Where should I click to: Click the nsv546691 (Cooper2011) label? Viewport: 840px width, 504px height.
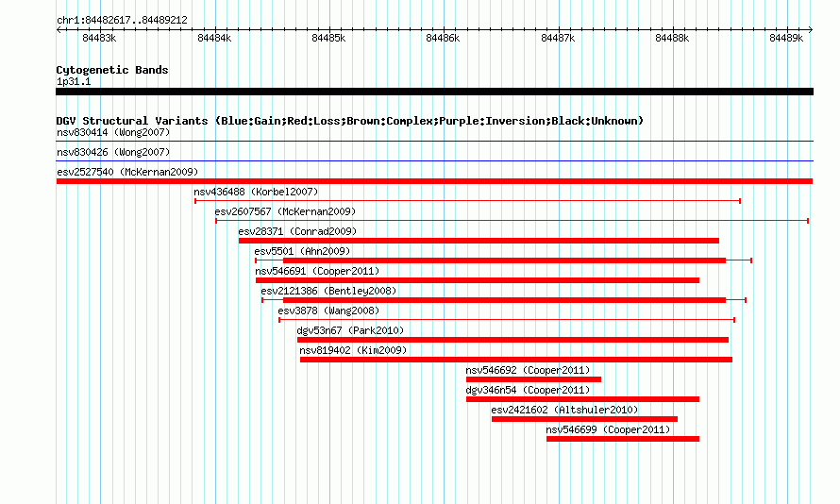pos(317,271)
